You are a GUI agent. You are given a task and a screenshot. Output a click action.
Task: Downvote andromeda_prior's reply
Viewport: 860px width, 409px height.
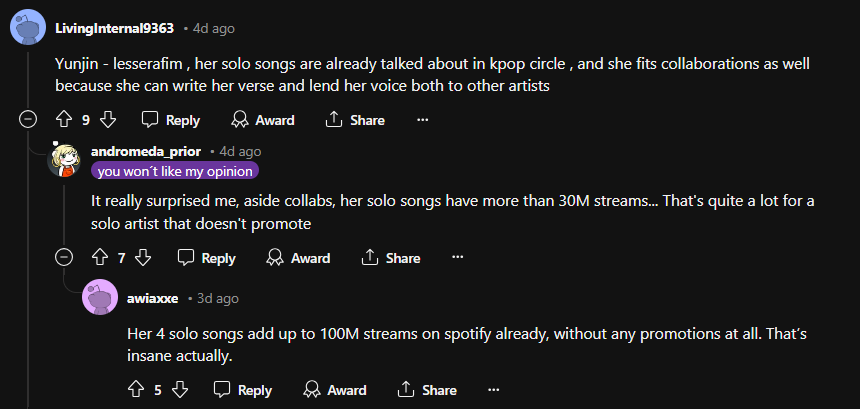(143, 258)
